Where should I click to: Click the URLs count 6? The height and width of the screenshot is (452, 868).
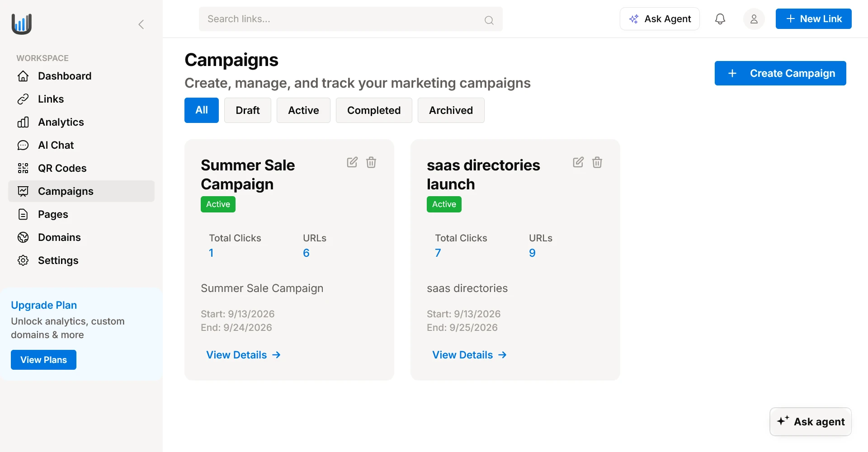point(306,253)
